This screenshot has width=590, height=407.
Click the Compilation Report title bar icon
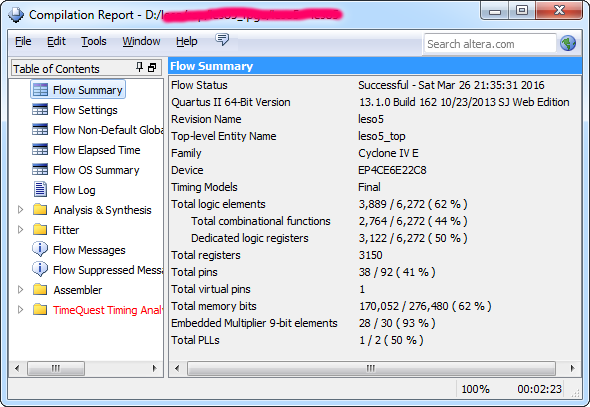[16, 15]
